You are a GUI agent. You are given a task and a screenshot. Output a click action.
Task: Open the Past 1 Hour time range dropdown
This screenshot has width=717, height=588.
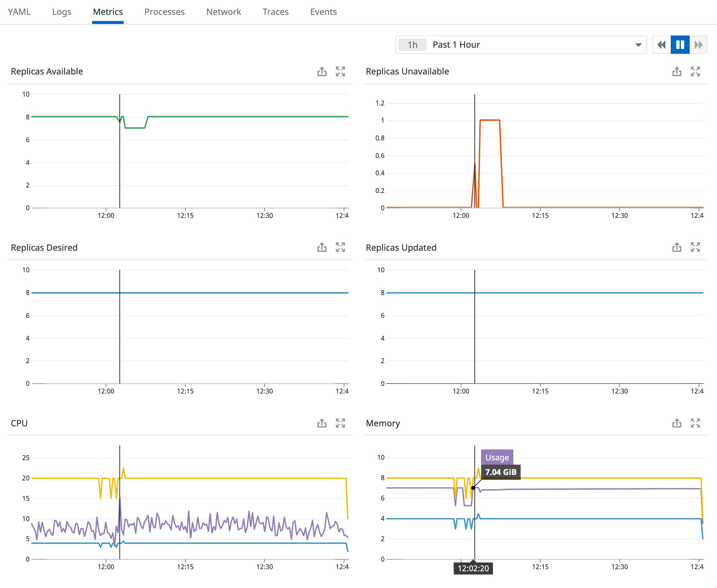[x=638, y=44]
